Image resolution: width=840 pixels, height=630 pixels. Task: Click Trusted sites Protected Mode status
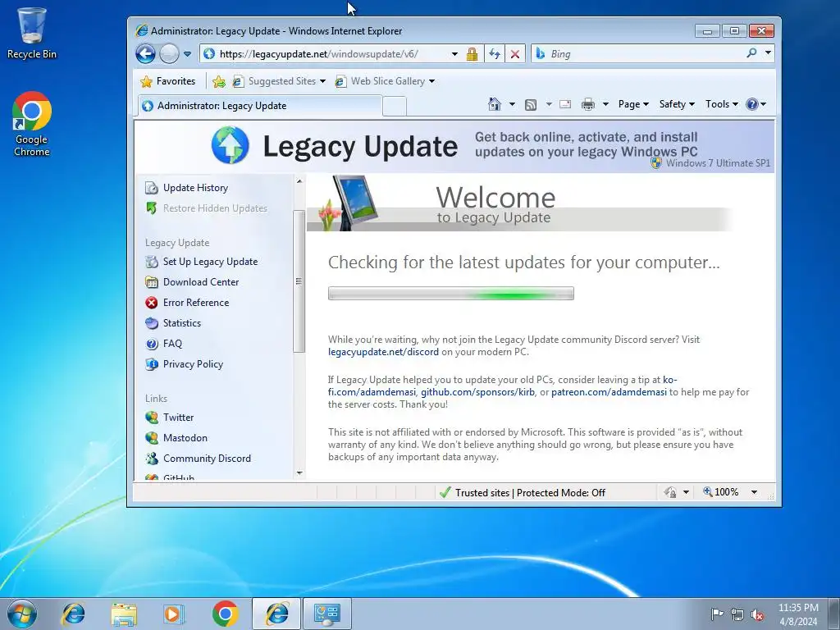pyautogui.click(x=530, y=493)
